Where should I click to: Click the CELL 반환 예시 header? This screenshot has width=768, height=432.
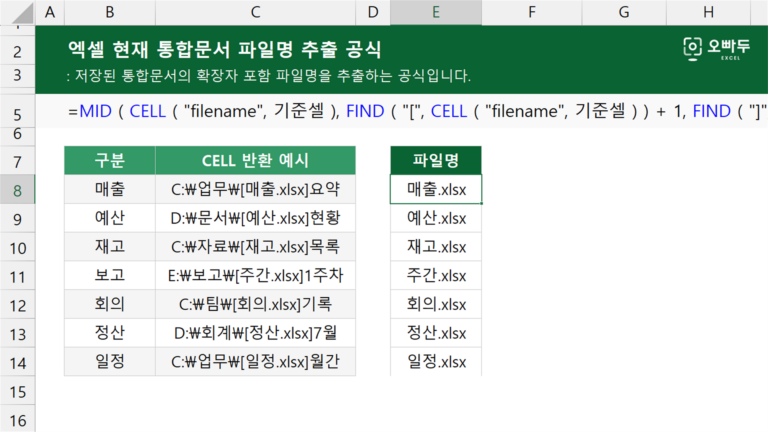[255, 160]
